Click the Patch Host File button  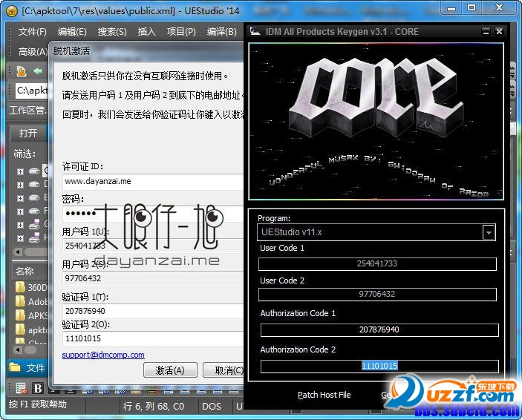click(x=324, y=395)
